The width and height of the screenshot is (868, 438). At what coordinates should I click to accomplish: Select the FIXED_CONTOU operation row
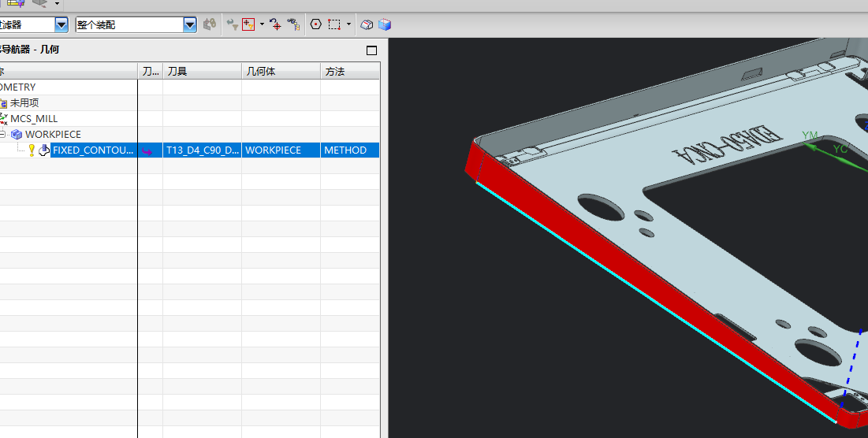189,150
